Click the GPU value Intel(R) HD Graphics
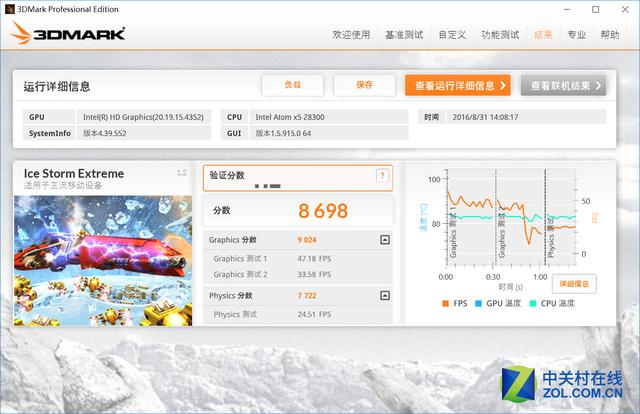Screen dimensions: 640x414 coord(143,117)
